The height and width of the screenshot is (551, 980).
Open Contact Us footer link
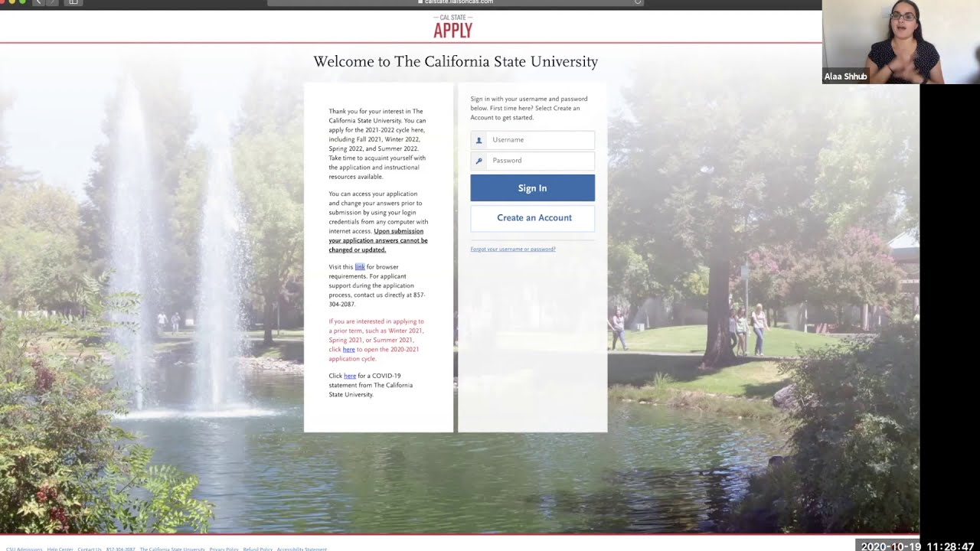click(89, 549)
